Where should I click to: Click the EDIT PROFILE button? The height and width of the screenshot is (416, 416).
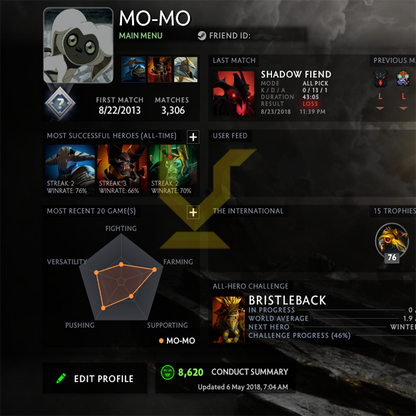coord(95,378)
